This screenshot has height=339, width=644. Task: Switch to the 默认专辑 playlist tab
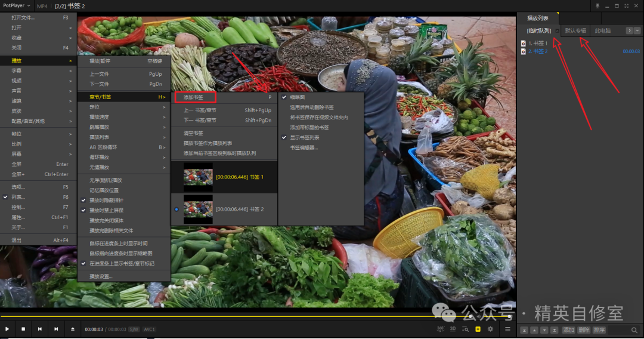click(575, 30)
